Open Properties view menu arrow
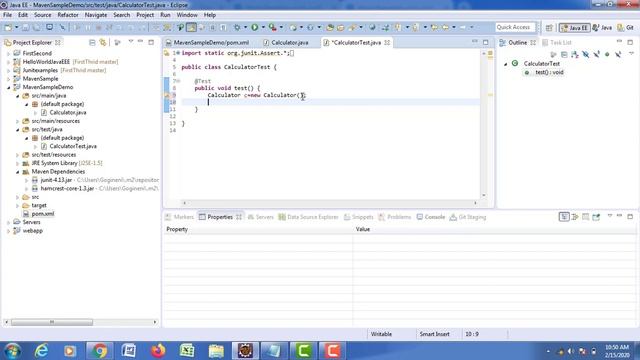The image size is (640, 360). point(610,216)
